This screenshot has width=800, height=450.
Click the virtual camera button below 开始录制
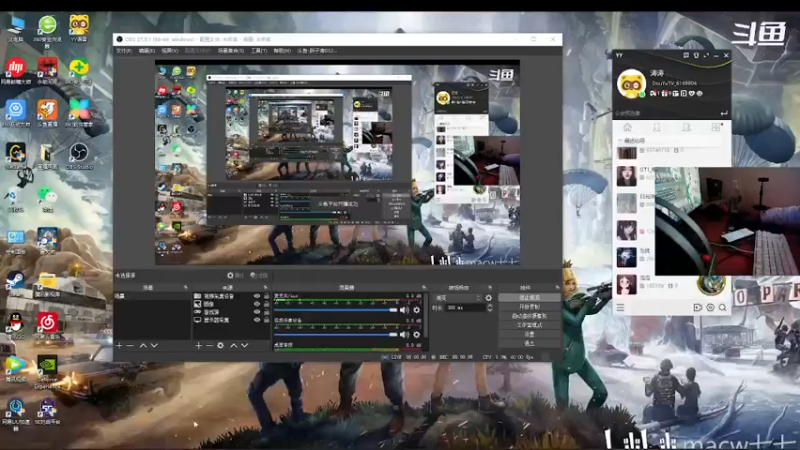tap(529, 316)
